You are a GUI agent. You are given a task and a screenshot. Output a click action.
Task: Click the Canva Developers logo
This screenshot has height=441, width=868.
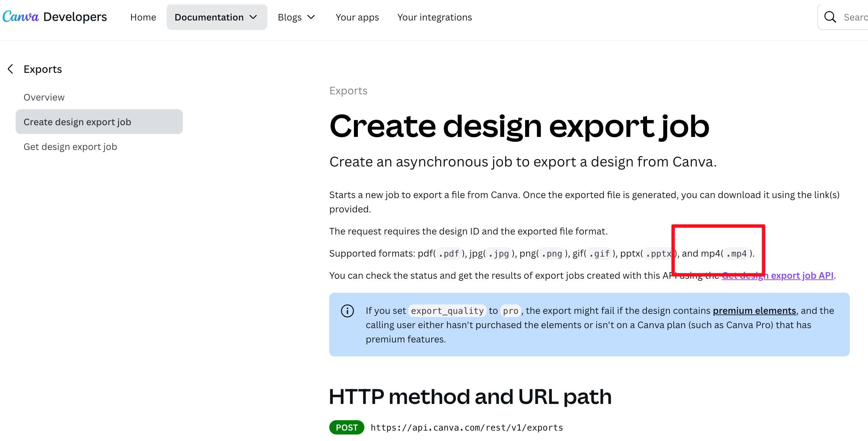point(55,17)
